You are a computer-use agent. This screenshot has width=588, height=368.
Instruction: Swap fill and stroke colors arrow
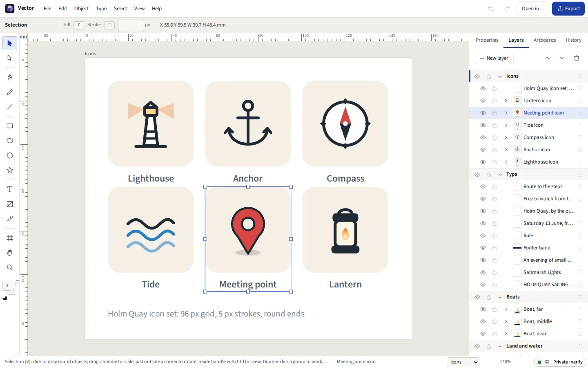[17, 281]
